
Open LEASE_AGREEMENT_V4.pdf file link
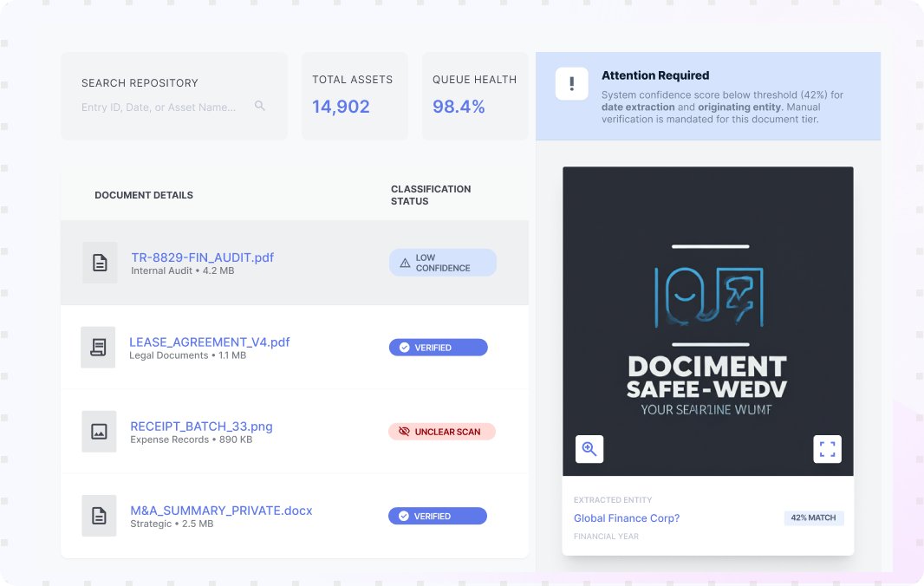pyautogui.click(x=209, y=342)
